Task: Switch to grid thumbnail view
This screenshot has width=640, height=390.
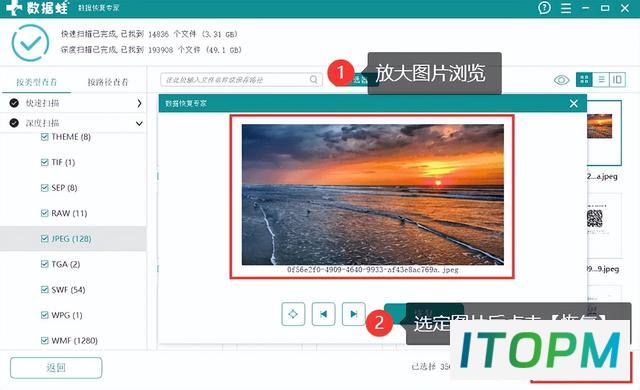Action: click(584, 80)
